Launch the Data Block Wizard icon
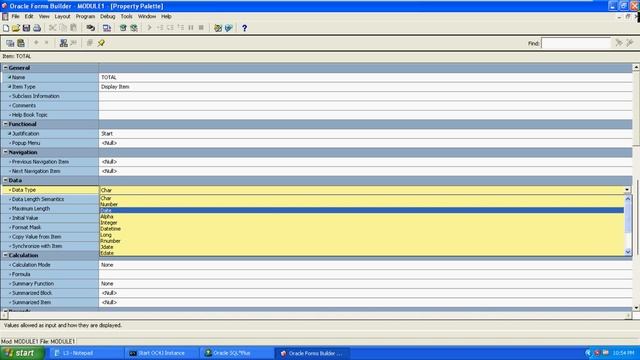The image size is (640, 360). 218,28
